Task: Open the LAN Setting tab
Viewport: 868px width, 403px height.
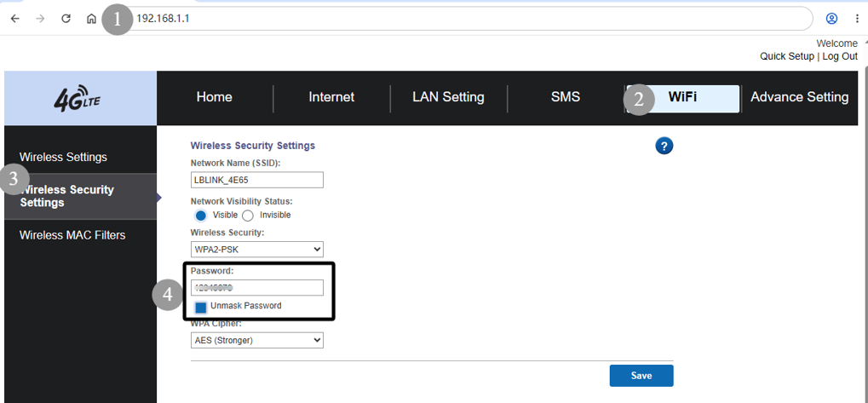Action: (448, 97)
